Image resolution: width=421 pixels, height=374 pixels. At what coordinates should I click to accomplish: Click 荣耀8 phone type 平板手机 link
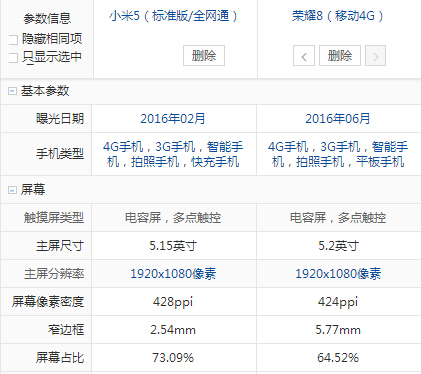(x=380, y=162)
